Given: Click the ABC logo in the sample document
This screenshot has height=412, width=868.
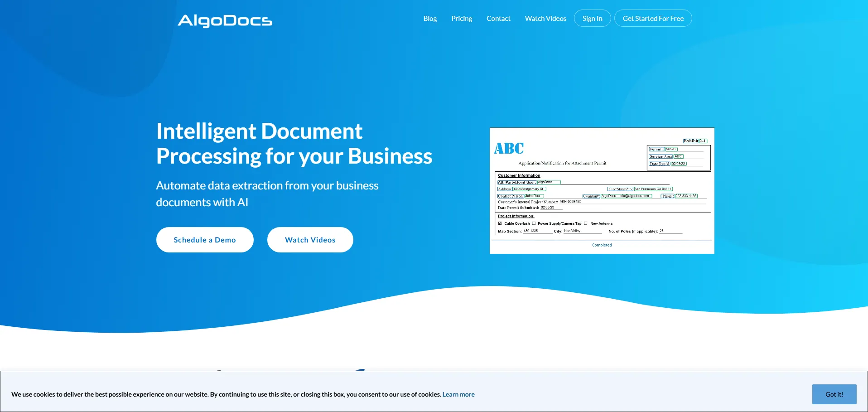Looking at the screenshot, I should pyautogui.click(x=509, y=149).
